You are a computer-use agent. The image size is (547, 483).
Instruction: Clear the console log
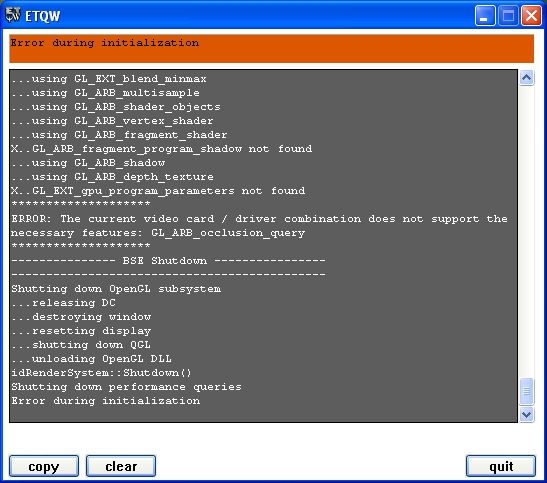point(121,466)
